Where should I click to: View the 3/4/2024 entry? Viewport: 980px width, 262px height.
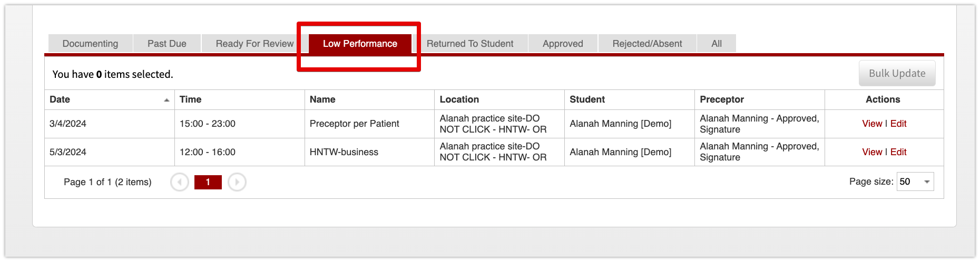872,124
